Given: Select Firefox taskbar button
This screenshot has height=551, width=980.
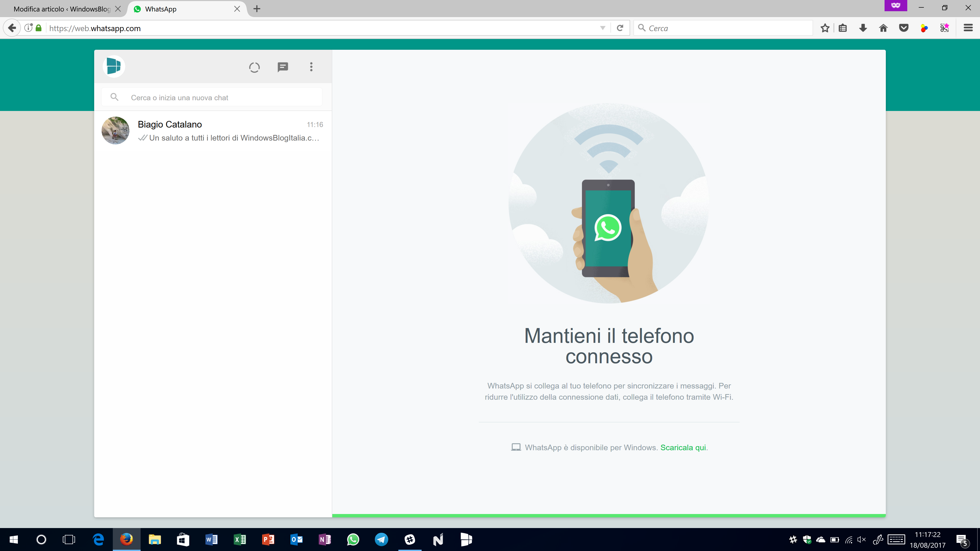Looking at the screenshot, I should click(126, 540).
